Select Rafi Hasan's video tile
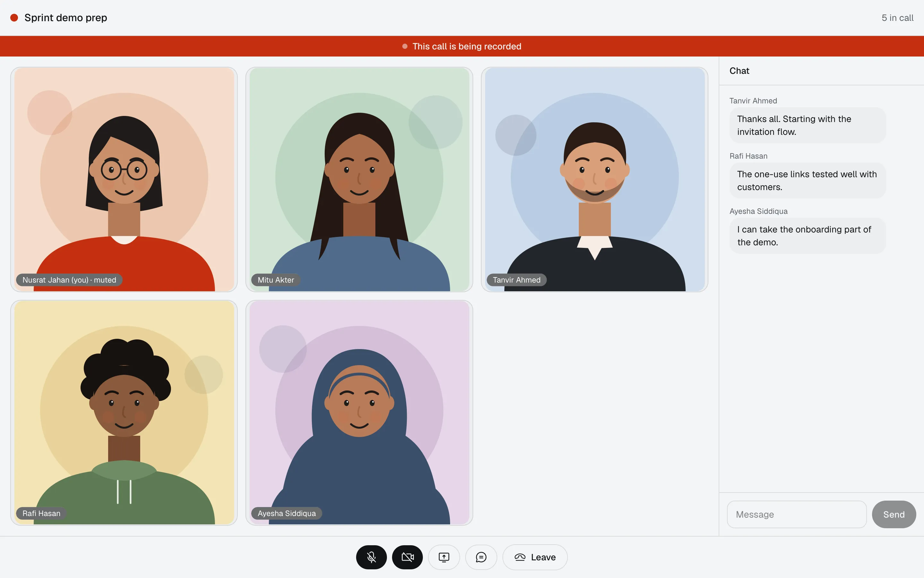The width and height of the screenshot is (924, 578). [x=124, y=413]
